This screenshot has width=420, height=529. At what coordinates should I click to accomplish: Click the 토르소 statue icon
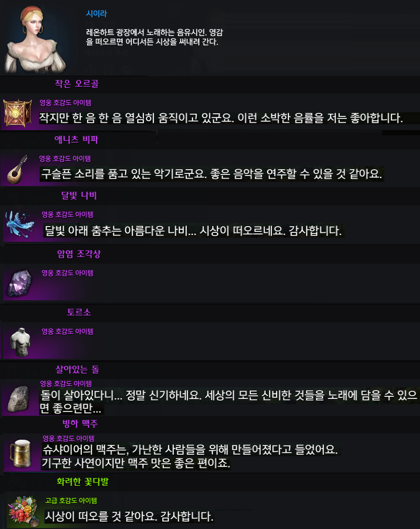(x=20, y=342)
